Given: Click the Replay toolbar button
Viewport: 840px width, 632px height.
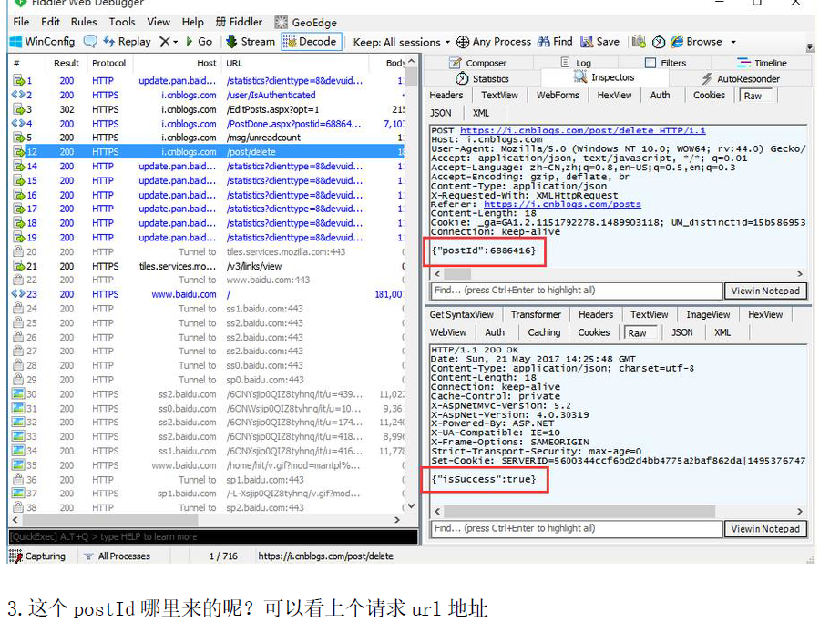Looking at the screenshot, I should 127,41.
